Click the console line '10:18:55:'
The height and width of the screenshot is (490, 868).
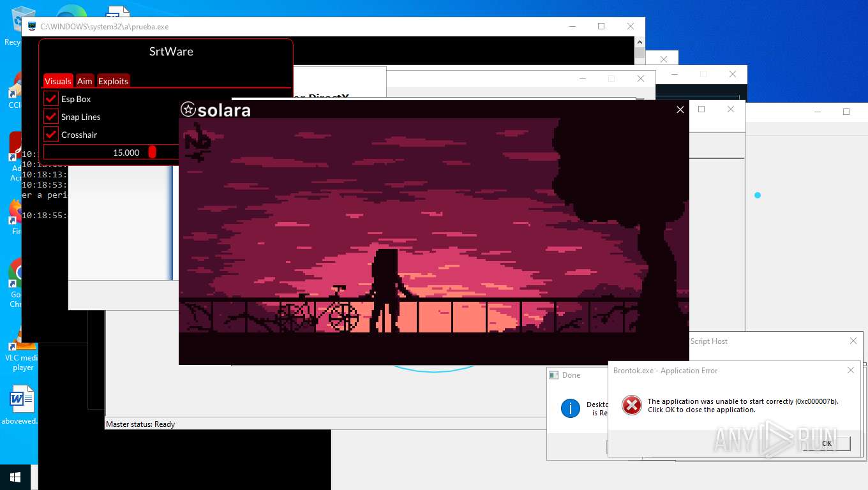45,216
